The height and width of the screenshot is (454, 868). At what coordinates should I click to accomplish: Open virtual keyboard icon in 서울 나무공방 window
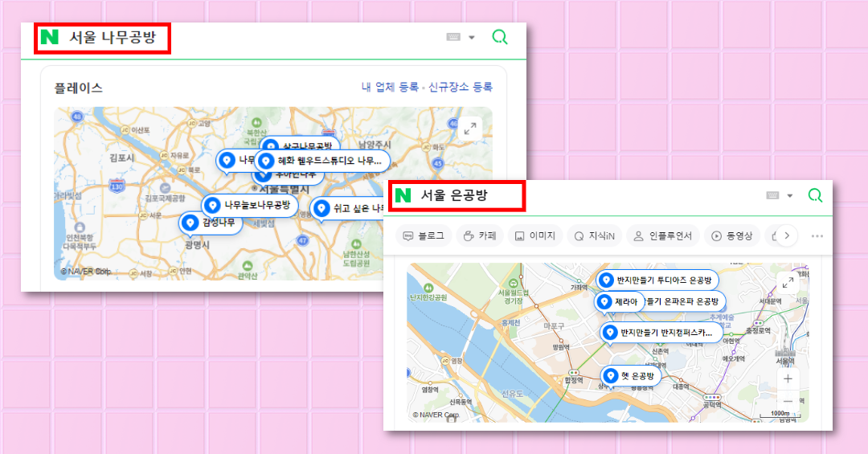tap(453, 37)
